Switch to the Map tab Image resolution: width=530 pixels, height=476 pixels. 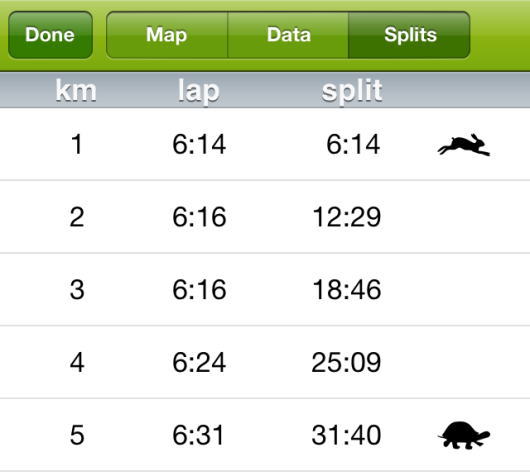tap(167, 35)
